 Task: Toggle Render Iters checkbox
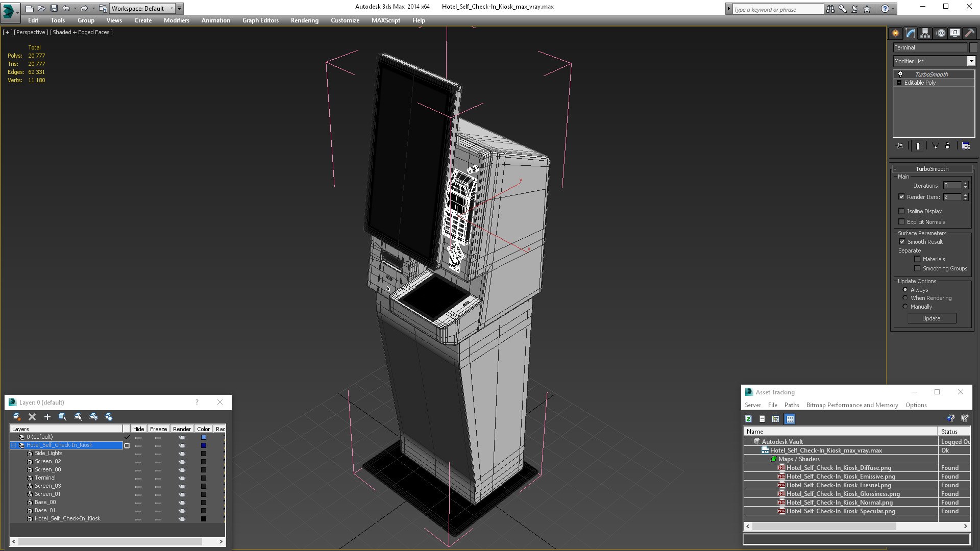tap(901, 197)
